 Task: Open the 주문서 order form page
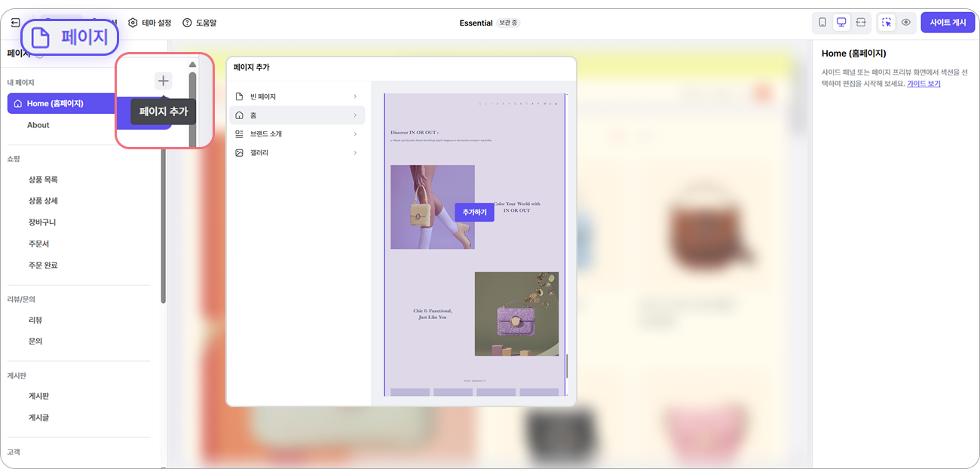(39, 244)
